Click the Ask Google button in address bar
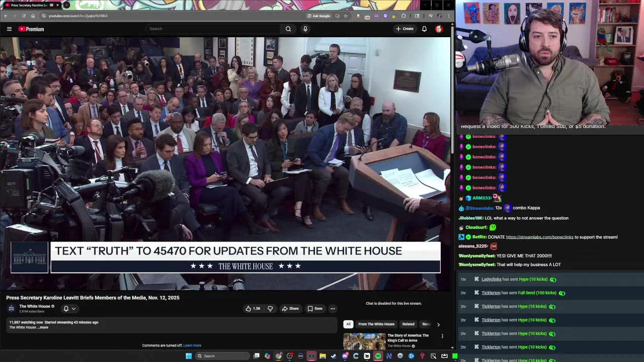This screenshot has width=644, height=362. point(319,16)
